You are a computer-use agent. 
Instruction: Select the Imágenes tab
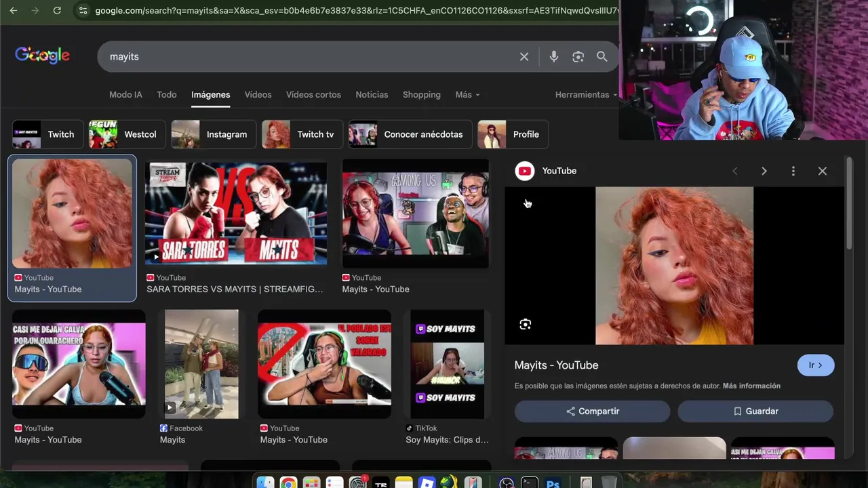pyautogui.click(x=210, y=95)
